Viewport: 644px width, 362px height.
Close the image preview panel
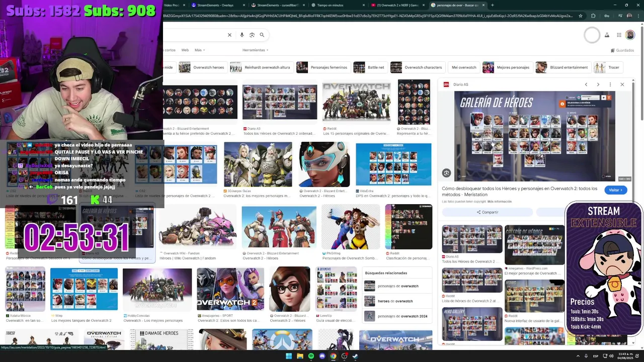point(622,84)
